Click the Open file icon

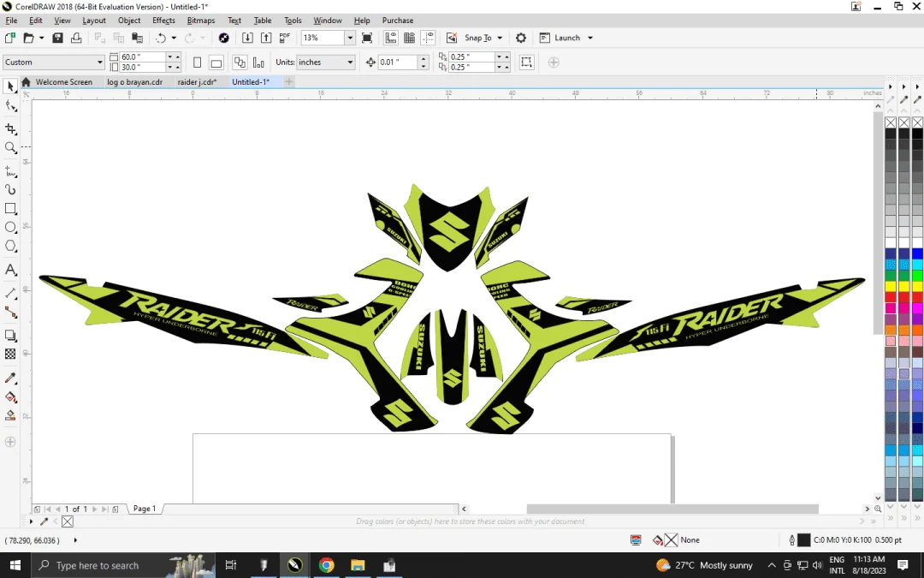pyautogui.click(x=28, y=38)
